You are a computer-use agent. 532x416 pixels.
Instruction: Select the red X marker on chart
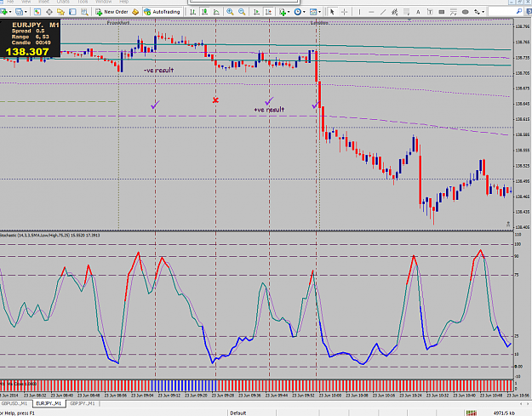215,100
